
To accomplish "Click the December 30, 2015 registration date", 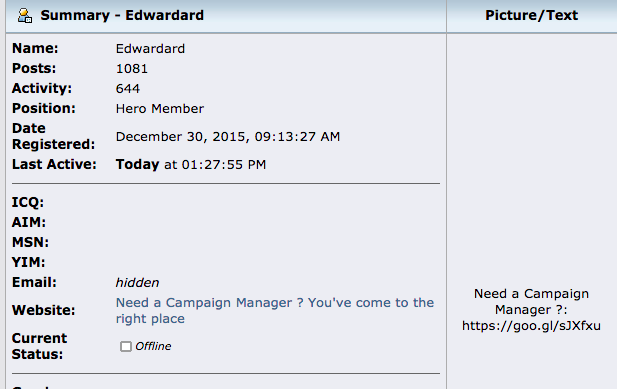I will click(x=227, y=136).
